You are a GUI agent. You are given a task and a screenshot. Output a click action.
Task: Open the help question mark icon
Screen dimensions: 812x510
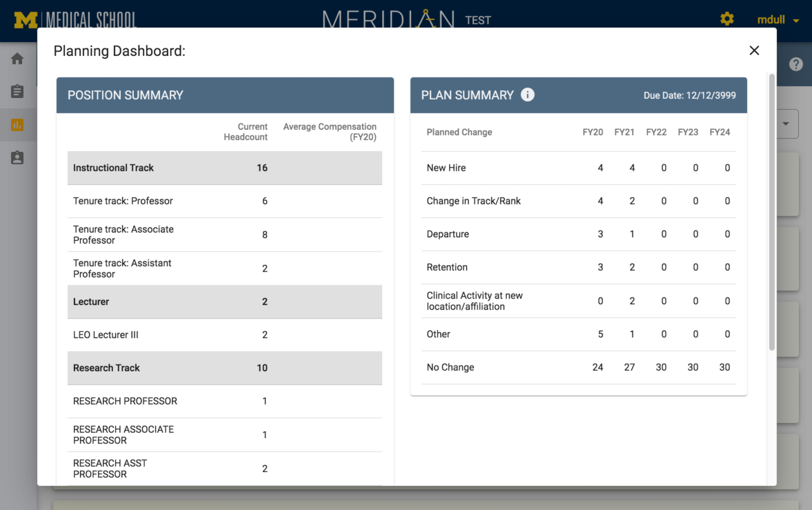[x=796, y=64]
